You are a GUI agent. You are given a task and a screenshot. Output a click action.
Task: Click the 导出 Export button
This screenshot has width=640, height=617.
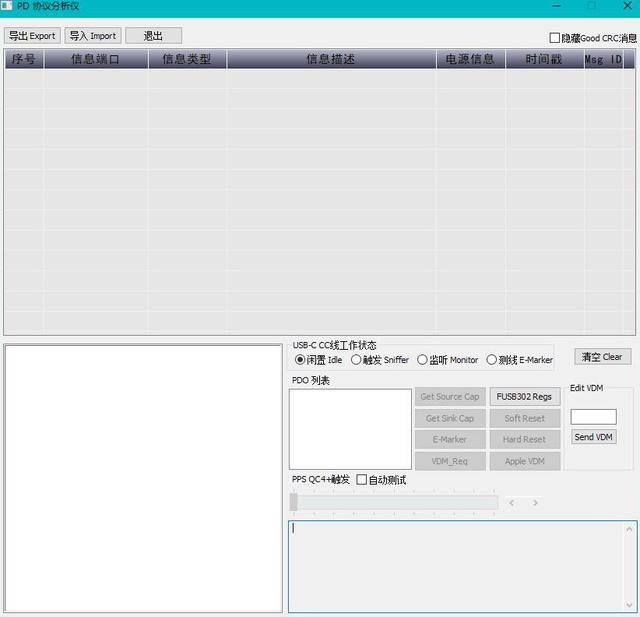pyautogui.click(x=32, y=36)
